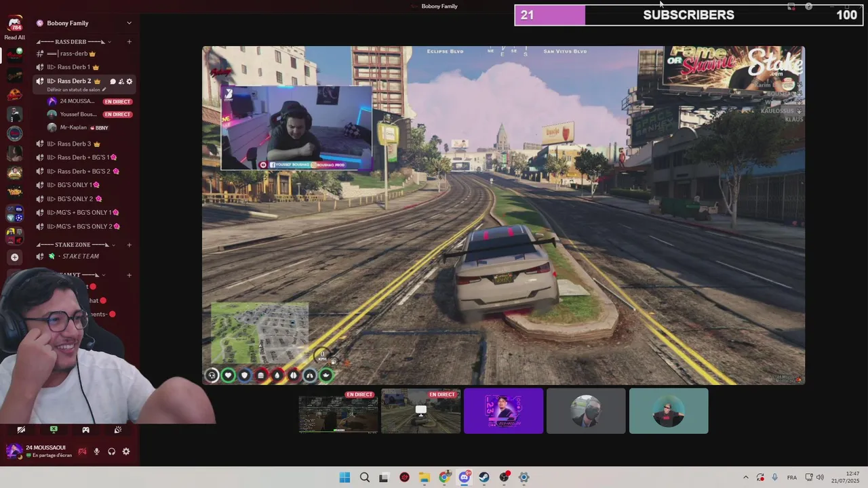Show hidden system tray icons
868x488 pixels.
(746, 477)
